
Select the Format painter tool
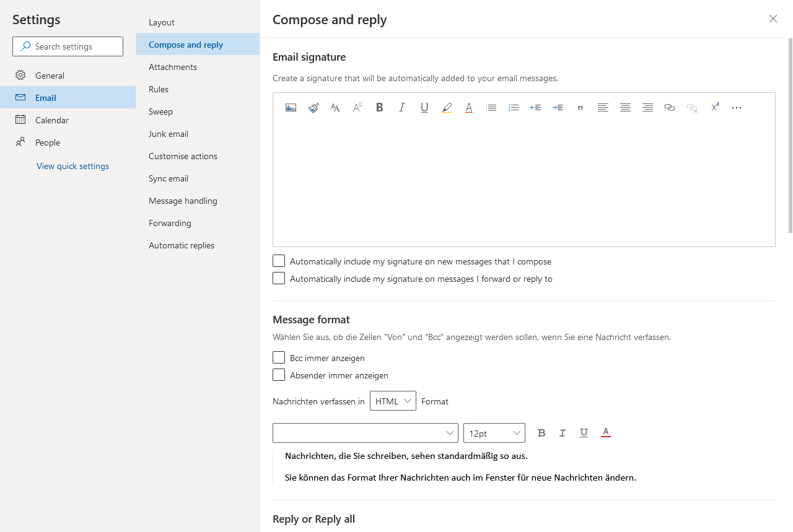tap(313, 107)
